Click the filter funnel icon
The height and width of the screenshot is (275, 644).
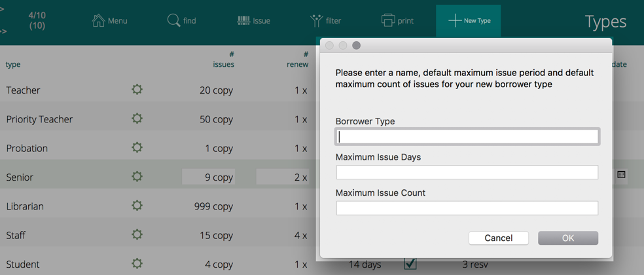317,21
